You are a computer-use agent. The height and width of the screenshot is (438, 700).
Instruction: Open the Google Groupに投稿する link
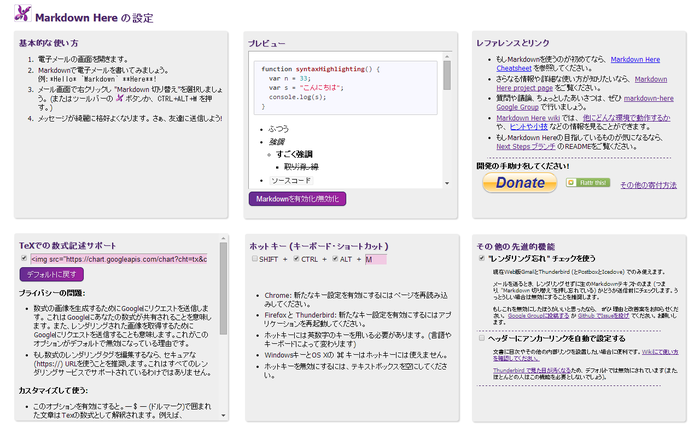(x=538, y=316)
